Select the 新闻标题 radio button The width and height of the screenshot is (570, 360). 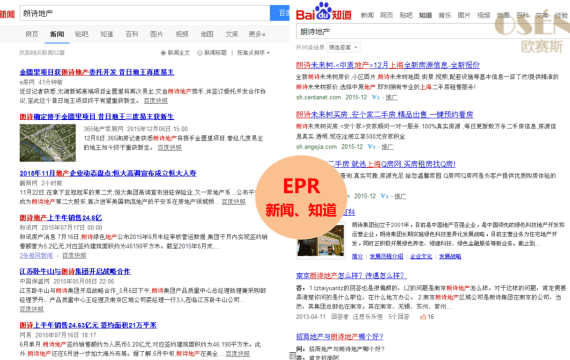tap(200, 53)
